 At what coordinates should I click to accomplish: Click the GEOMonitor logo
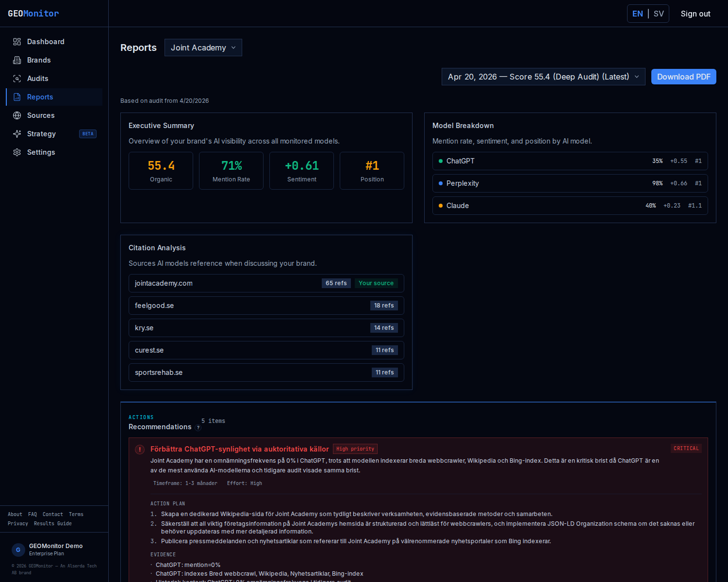(x=33, y=14)
